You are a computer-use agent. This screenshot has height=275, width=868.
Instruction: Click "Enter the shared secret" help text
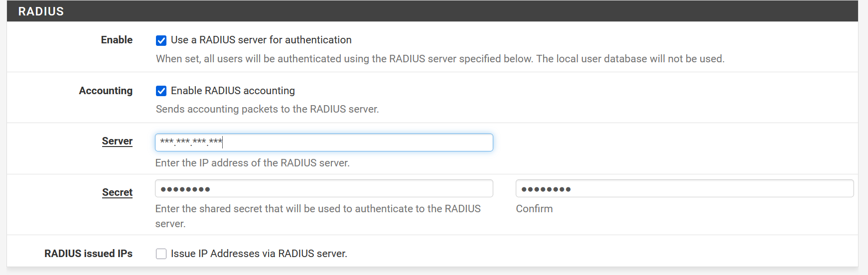coord(317,209)
